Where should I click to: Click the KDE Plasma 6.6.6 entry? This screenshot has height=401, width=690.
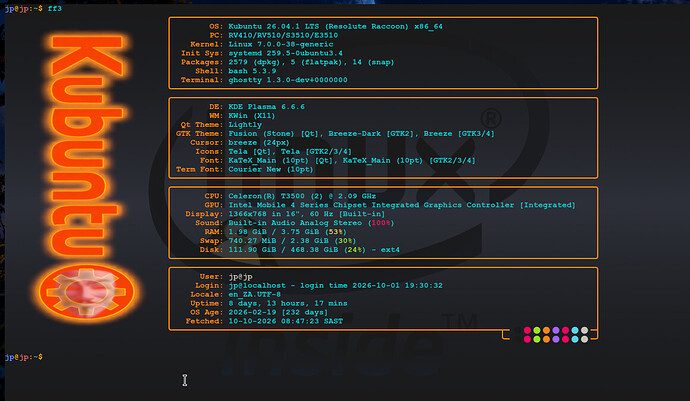(266, 107)
